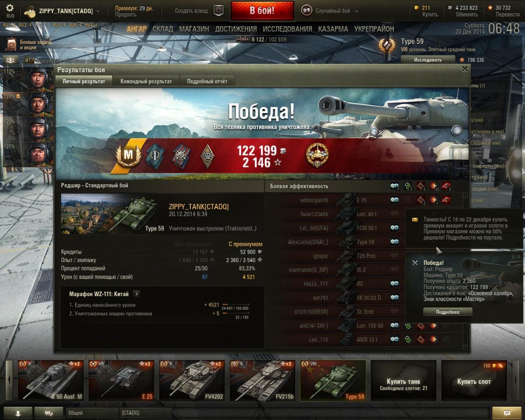Click the general chat channel field
525x420 pixels.
point(92,413)
